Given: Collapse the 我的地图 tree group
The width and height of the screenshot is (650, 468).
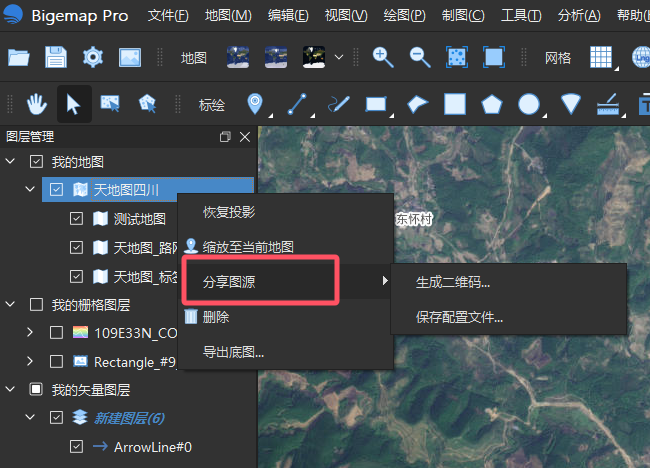Looking at the screenshot, I should coord(10,161).
